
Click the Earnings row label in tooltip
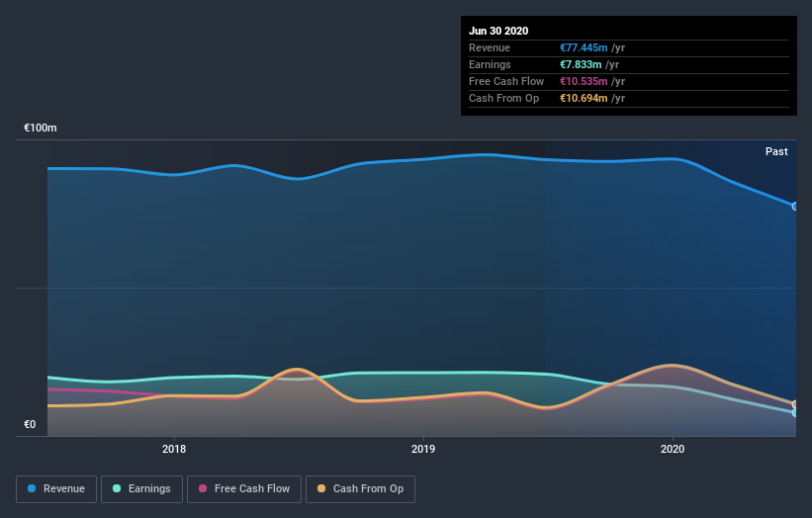coord(490,64)
